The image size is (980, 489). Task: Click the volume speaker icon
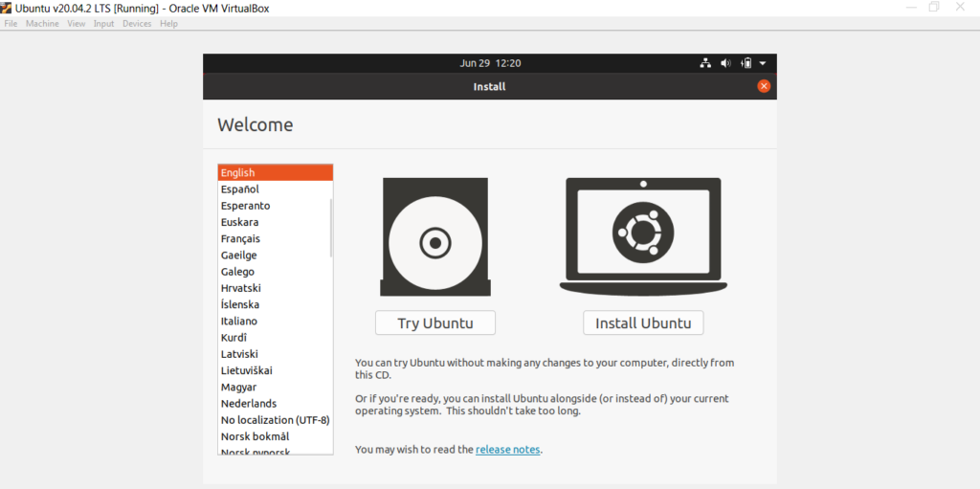pyautogui.click(x=725, y=63)
